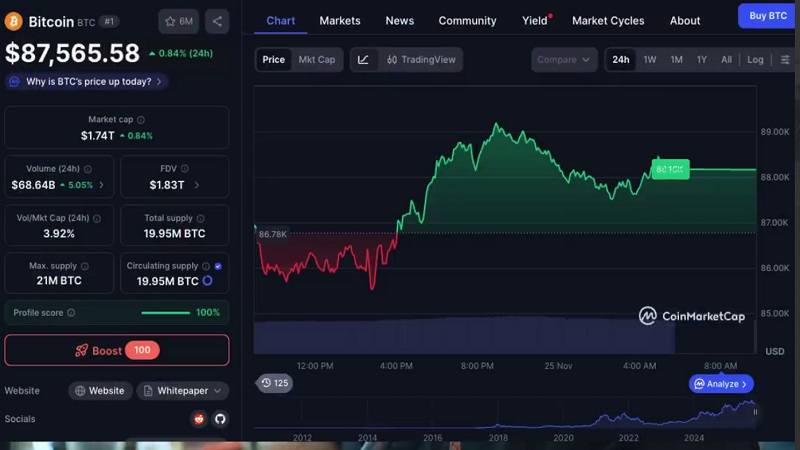Image resolution: width=800 pixels, height=450 pixels.
Task: Switch chart to Mkt Cap view
Action: (317, 60)
